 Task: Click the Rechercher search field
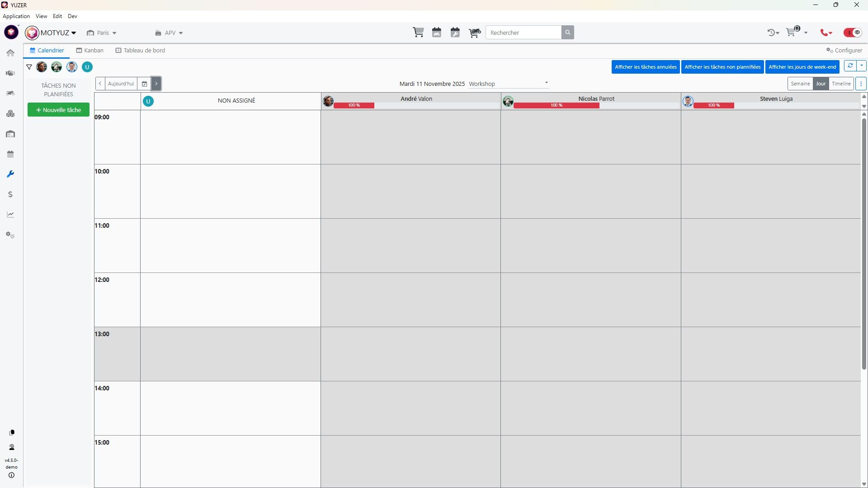[524, 33]
